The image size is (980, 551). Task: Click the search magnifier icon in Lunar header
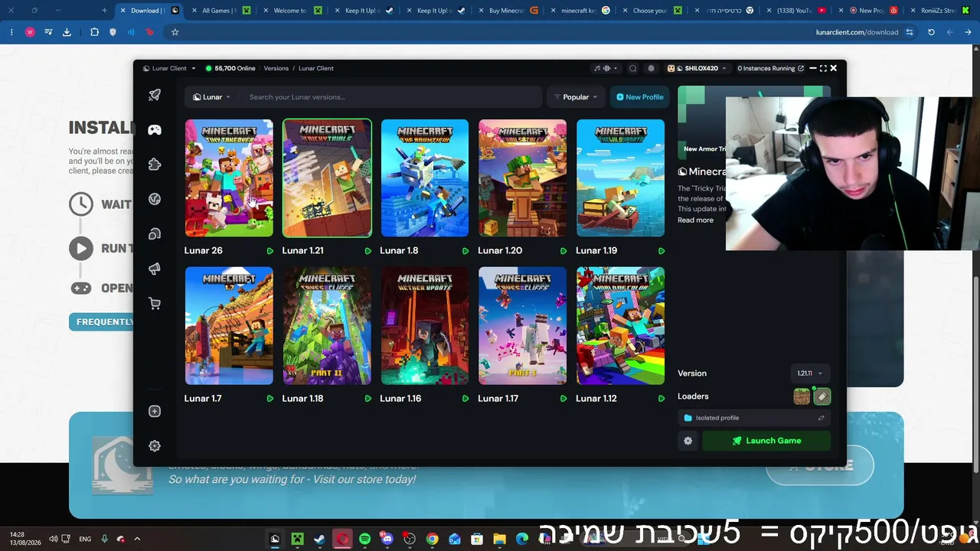pyautogui.click(x=633, y=68)
